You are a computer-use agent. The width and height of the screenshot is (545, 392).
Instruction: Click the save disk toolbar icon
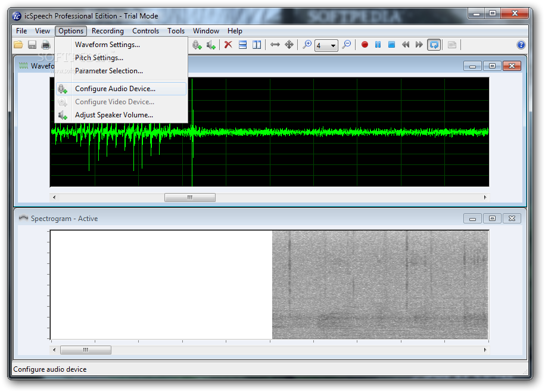[x=32, y=45]
